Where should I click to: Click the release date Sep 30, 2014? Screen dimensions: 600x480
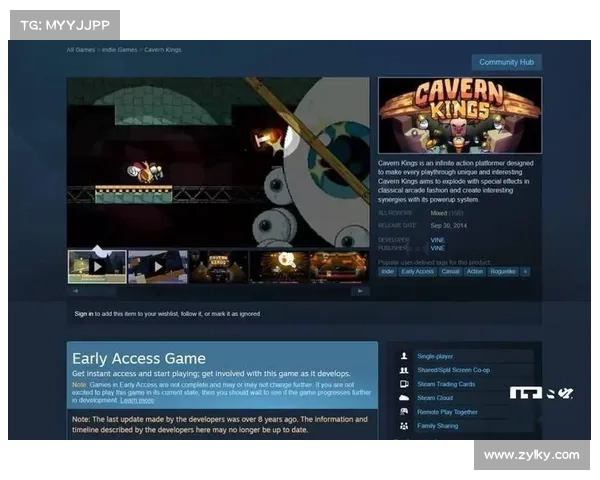point(448,225)
